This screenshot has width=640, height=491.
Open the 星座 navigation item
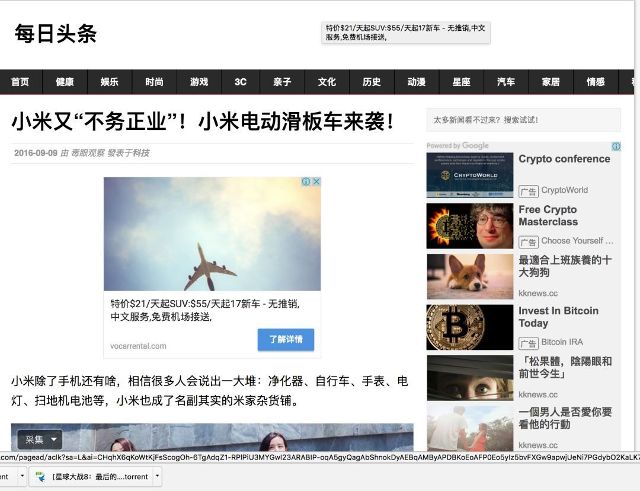pyautogui.click(x=461, y=82)
